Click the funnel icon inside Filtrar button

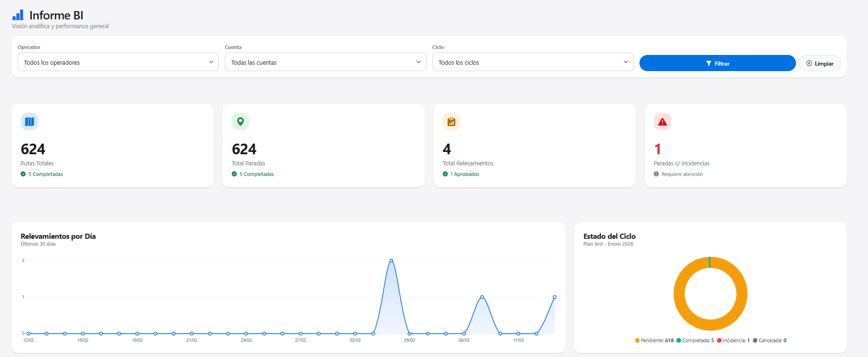[709, 64]
